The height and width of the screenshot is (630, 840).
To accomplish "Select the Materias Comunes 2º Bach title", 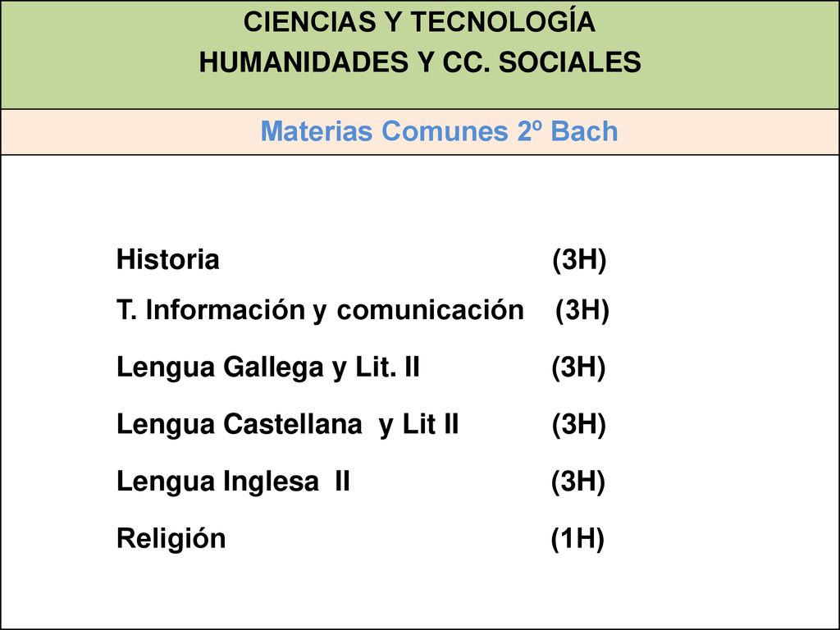I will click(439, 131).
